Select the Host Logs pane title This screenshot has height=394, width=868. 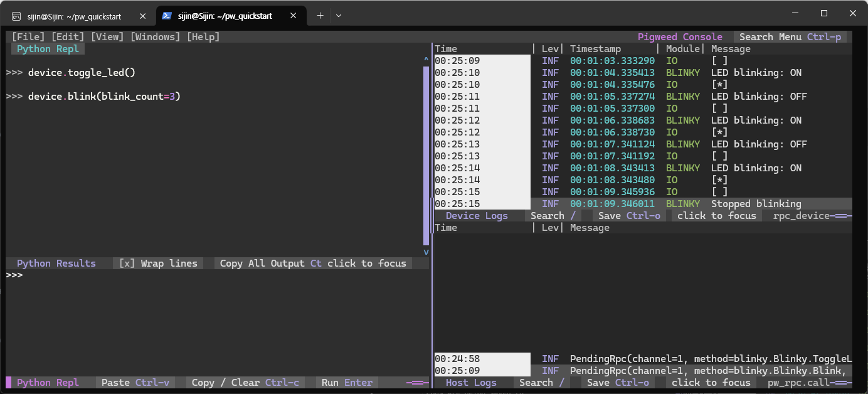(x=471, y=383)
